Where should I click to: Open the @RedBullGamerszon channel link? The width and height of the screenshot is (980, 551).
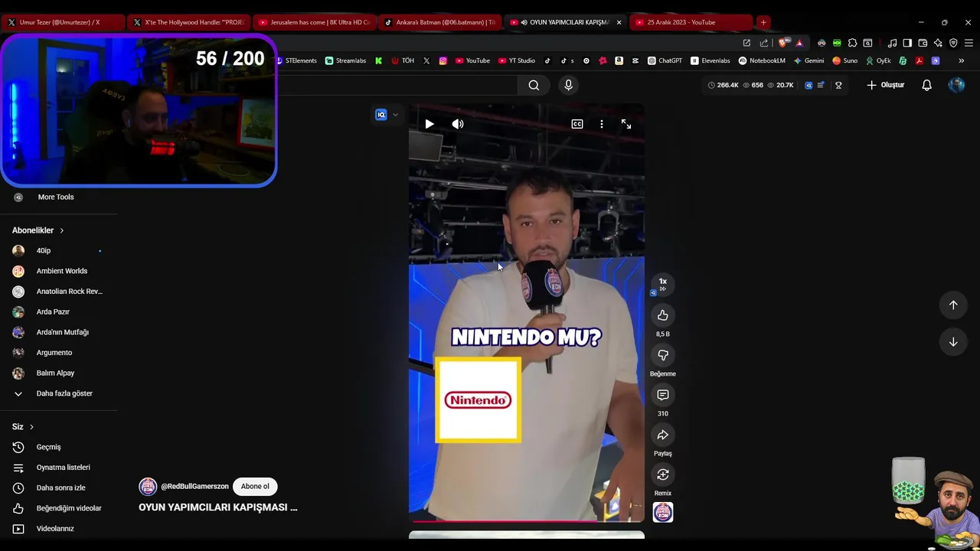(x=194, y=486)
